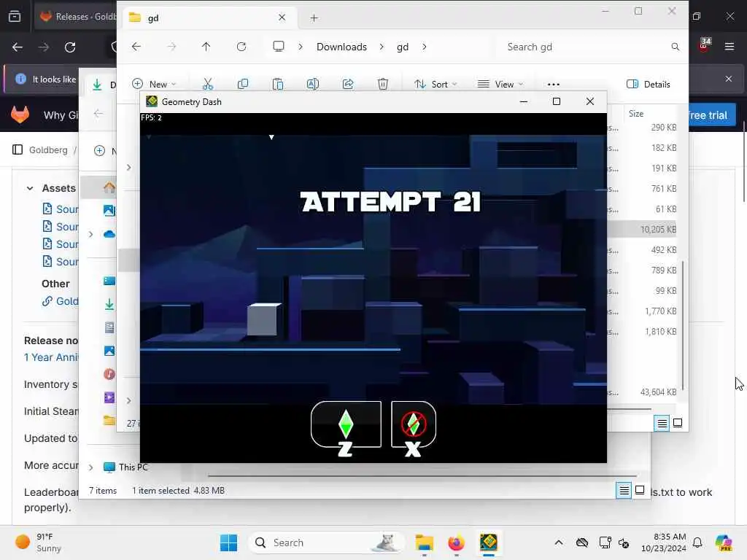Switch gd window to large thumbnails view
This screenshot has height=560, width=747.
pos(678,423)
